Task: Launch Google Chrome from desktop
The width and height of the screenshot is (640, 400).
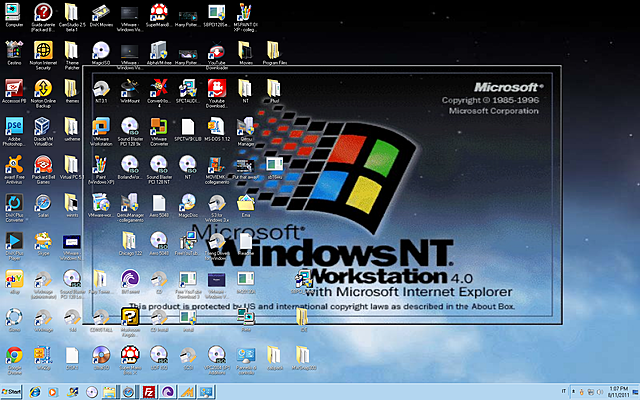Action: pyautogui.click(x=14, y=359)
